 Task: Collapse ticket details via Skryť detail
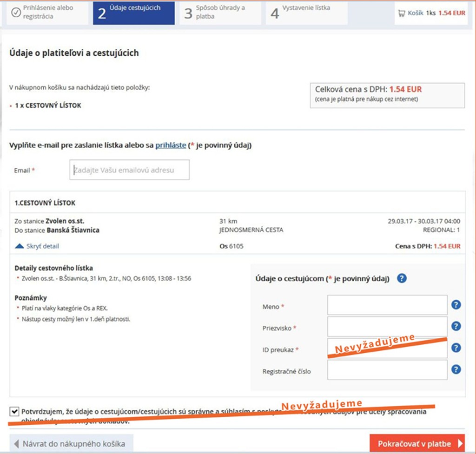point(42,246)
